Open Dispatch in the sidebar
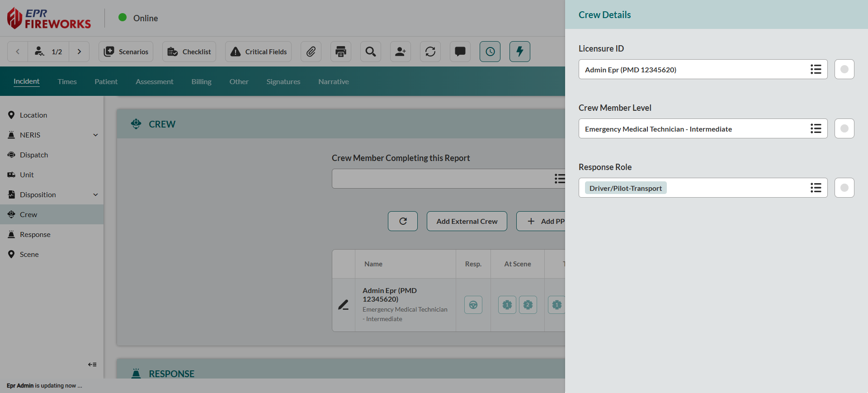Viewport: 868px width, 393px height. (x=52, y=155)
